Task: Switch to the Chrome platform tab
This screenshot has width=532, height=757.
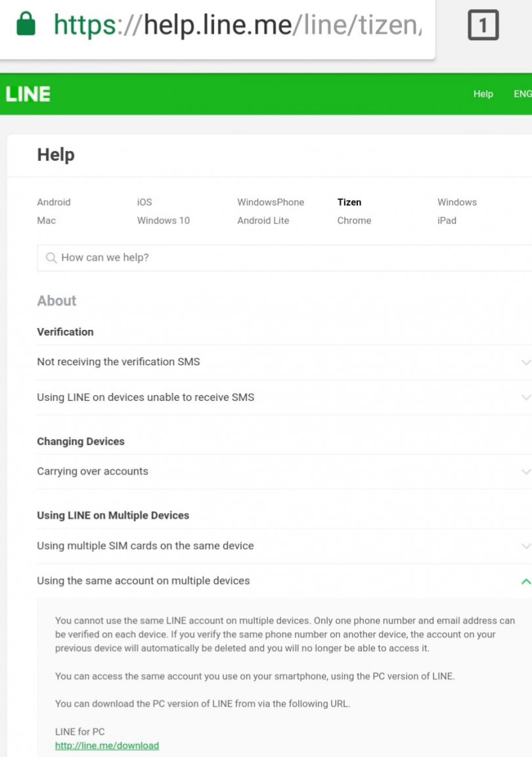Action: [354, 221]
